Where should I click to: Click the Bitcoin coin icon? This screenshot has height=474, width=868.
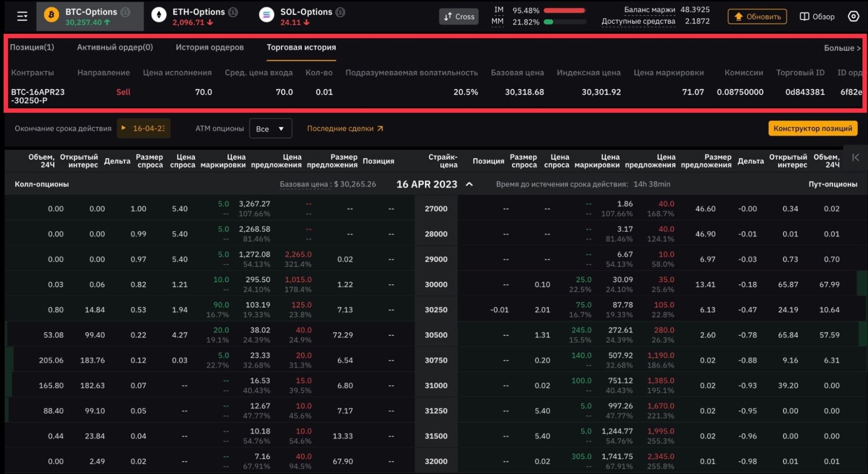(51, 15)
